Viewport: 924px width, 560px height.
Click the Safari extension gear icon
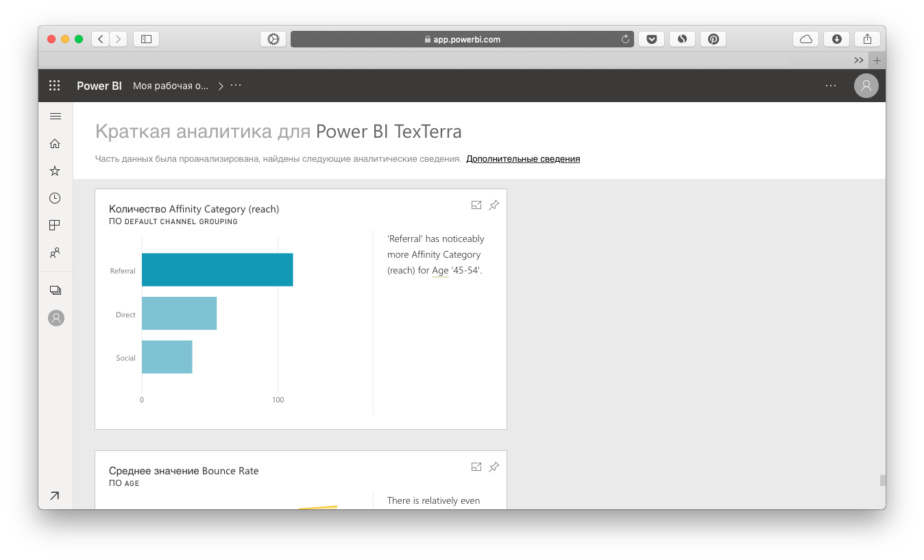click(273, 39)
